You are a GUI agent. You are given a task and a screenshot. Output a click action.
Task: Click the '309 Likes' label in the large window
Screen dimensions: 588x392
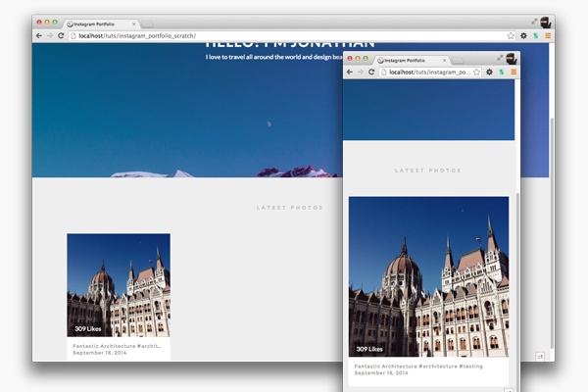click(x=88, y=329)
